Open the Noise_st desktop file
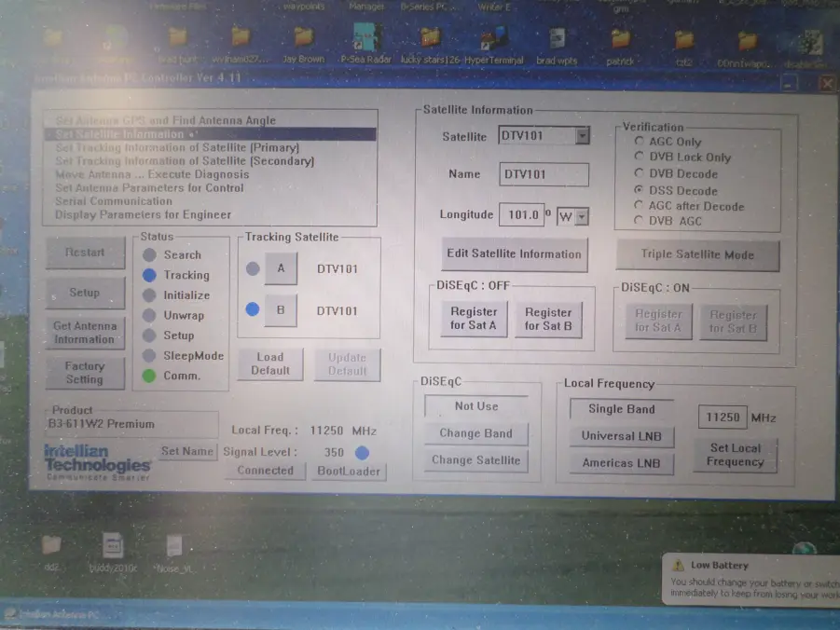 point(174,550)
